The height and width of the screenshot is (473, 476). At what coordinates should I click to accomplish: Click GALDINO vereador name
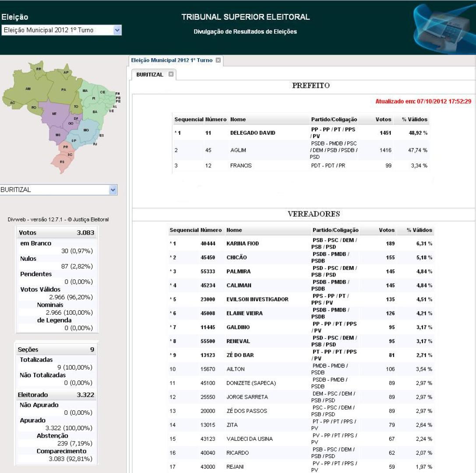pyautogui.click(x=238, y=327)
